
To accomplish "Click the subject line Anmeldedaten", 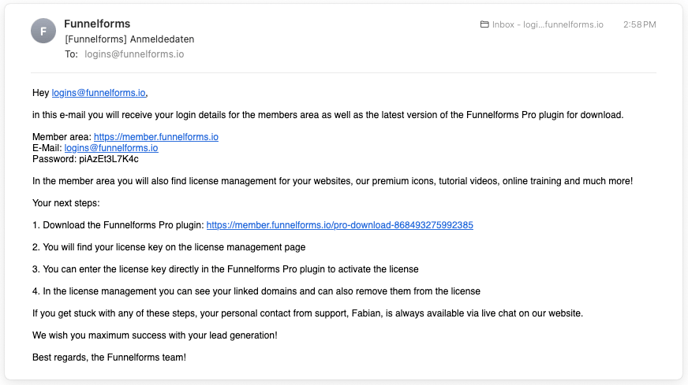I will coord(129,39).
